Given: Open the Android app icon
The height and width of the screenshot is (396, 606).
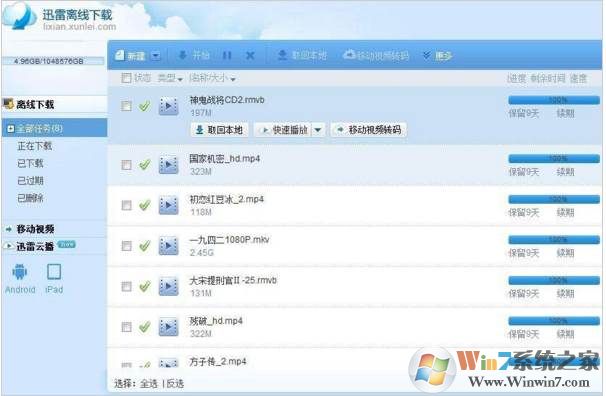Looking at the screenshot, I should coord(20,272).
